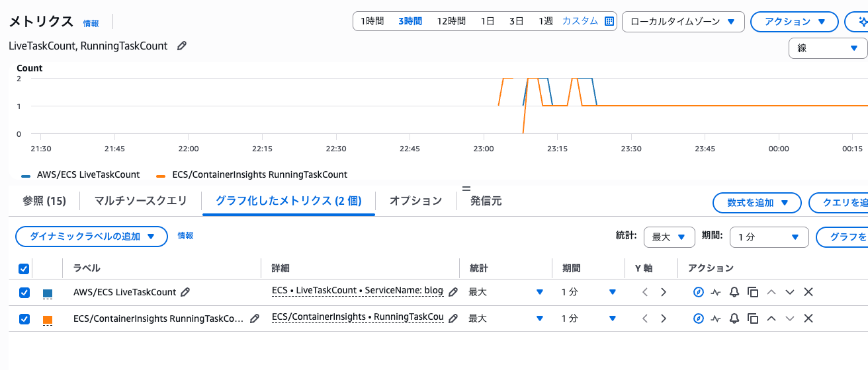This screenshot has width=868, height=370.
Task: Move RunningTaskCount to the right Y axis
Action: coord(664,318)
